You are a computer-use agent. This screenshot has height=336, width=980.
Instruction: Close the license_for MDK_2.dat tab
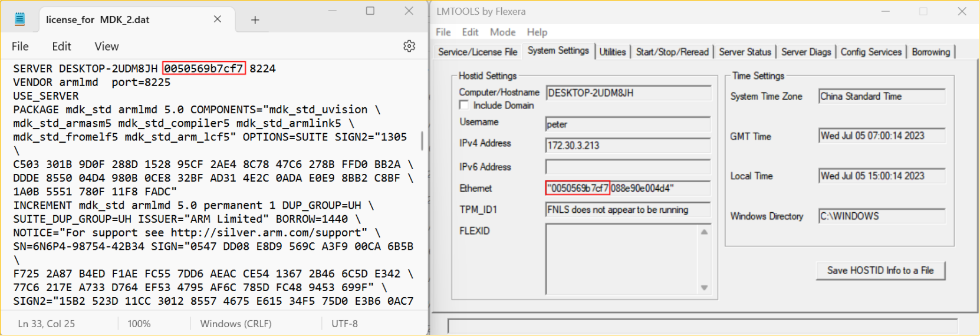pos(218,19)
